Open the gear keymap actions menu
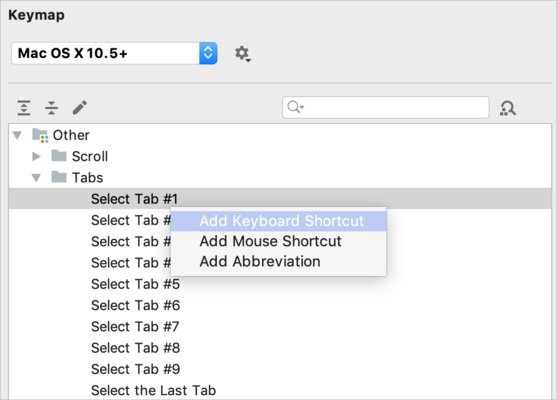Viewport: 557px width, 400px height. 243,54
